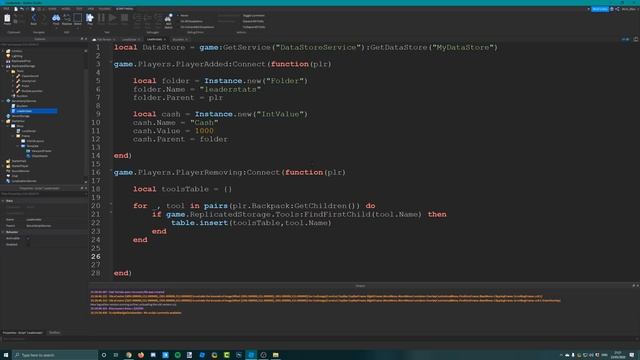Click the ServerStorage icon in Explorer
Viewport: 640px width, 360px height.
tap(8, 116)
